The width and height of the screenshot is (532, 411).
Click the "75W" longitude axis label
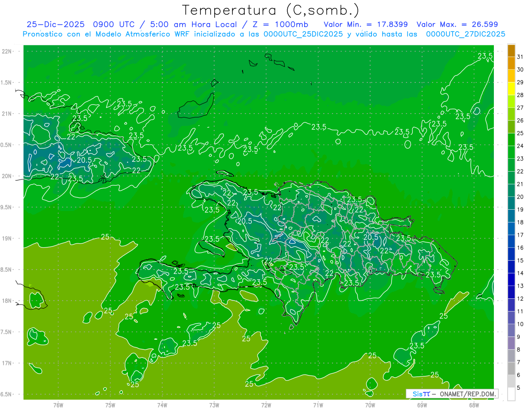pyautogui.click(x=110, y=404)
